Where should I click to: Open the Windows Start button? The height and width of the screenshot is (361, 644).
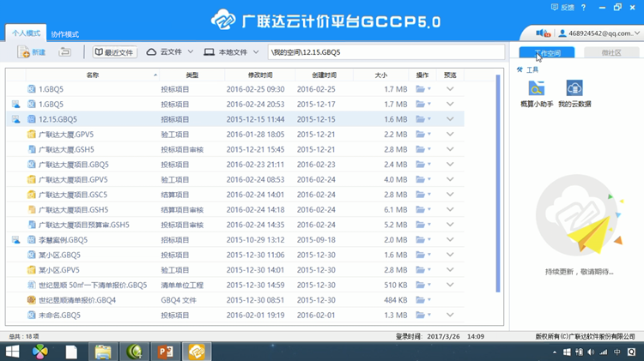click(12, 352)
